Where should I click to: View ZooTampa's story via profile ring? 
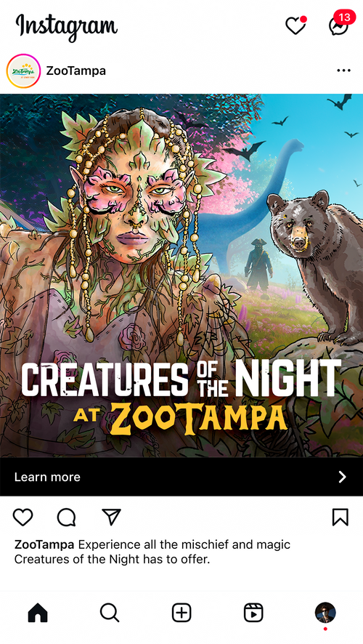point(23,71)
